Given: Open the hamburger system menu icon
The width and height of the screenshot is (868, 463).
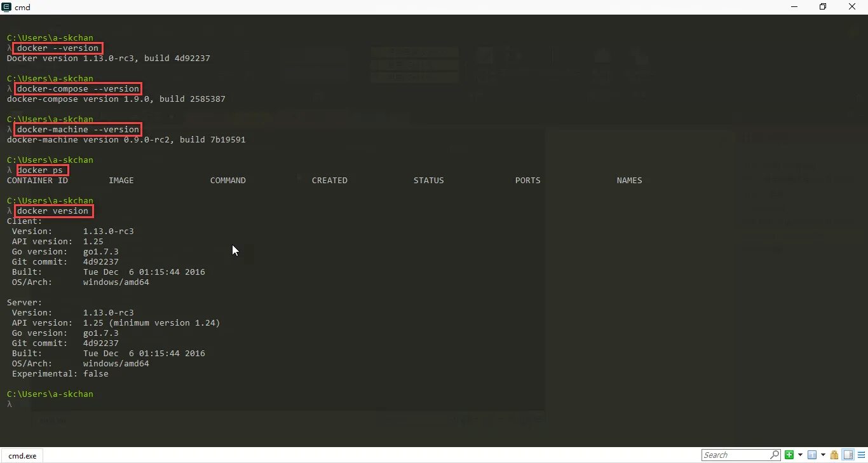Looking at the screenshot, I should (861, 455).
